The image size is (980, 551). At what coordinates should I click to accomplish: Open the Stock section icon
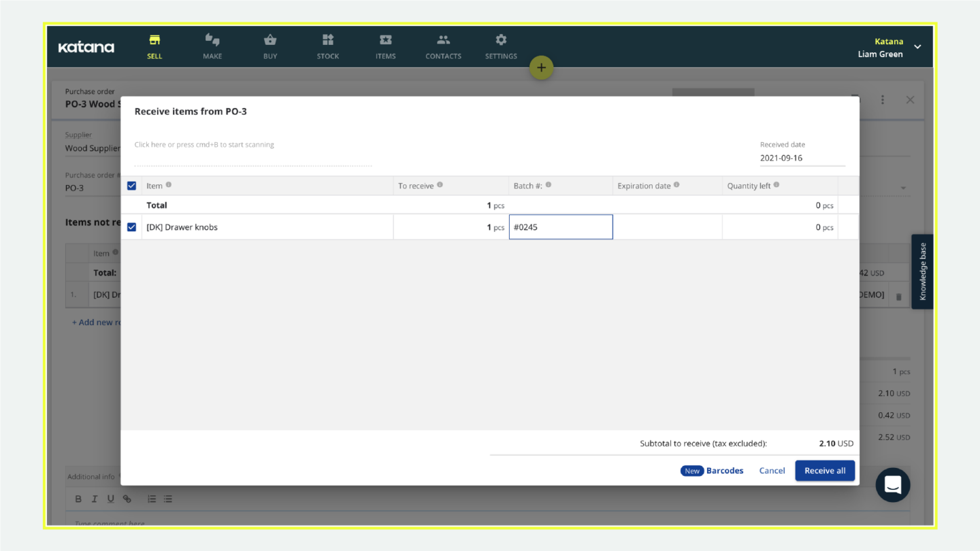pos(328,40)
